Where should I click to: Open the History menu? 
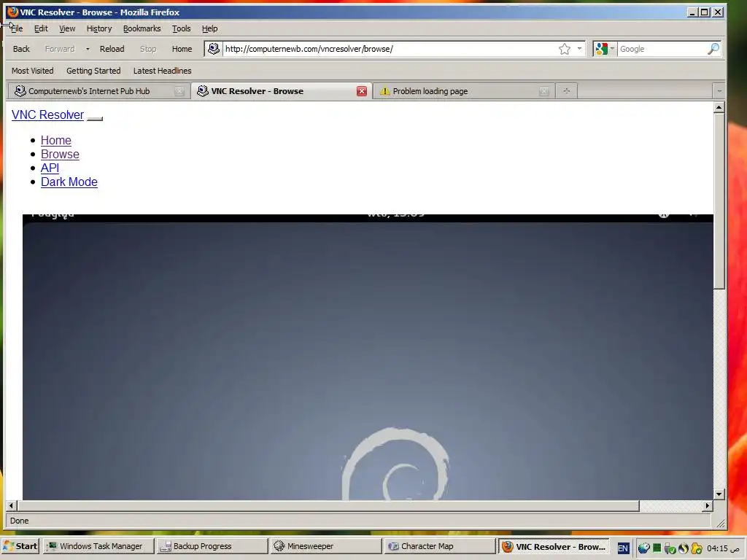[x=99, y=28]
